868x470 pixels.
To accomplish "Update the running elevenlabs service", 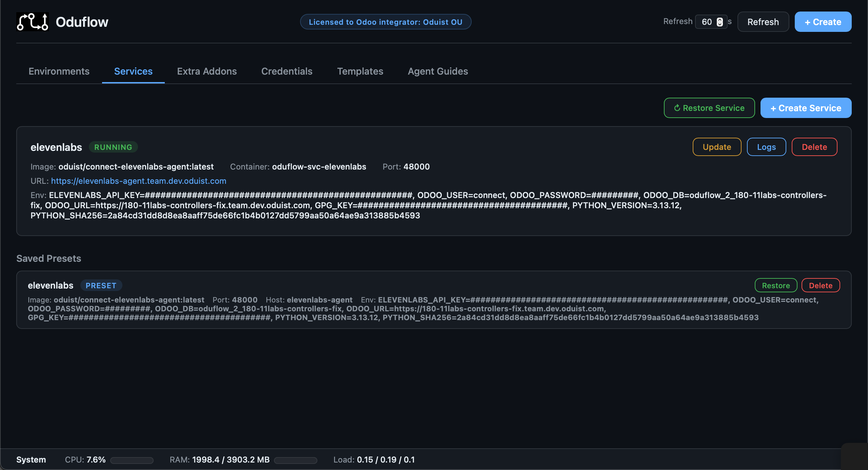I will pos(717,147).
